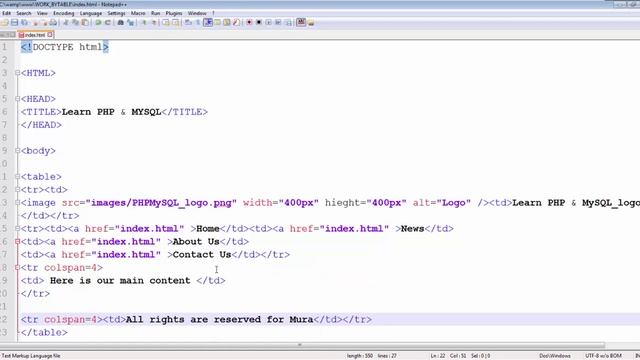Click the 'length : 550' status entry
The height and width of the screenshot is (360, 640).
(x=360, y=356)
